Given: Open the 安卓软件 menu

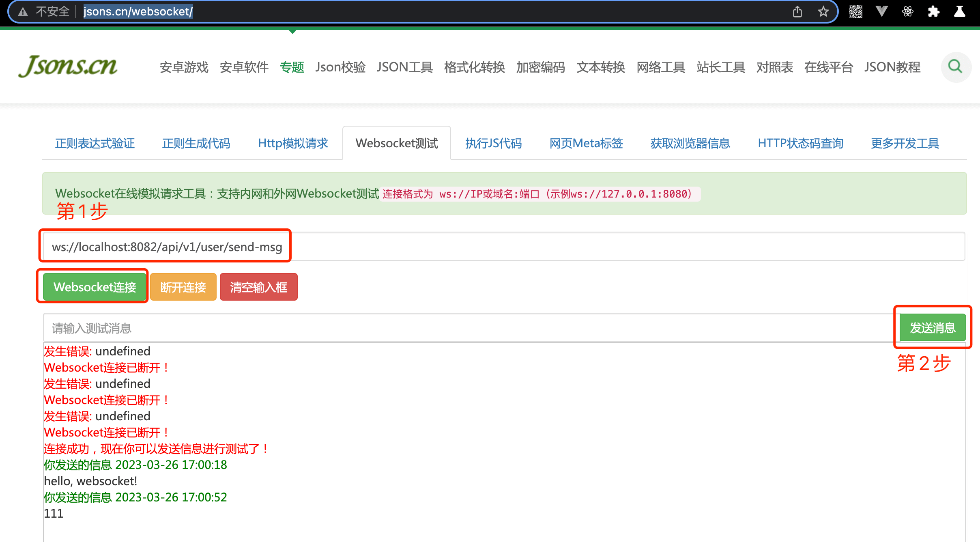Looking at the screenshot, I should click(244, 67).
